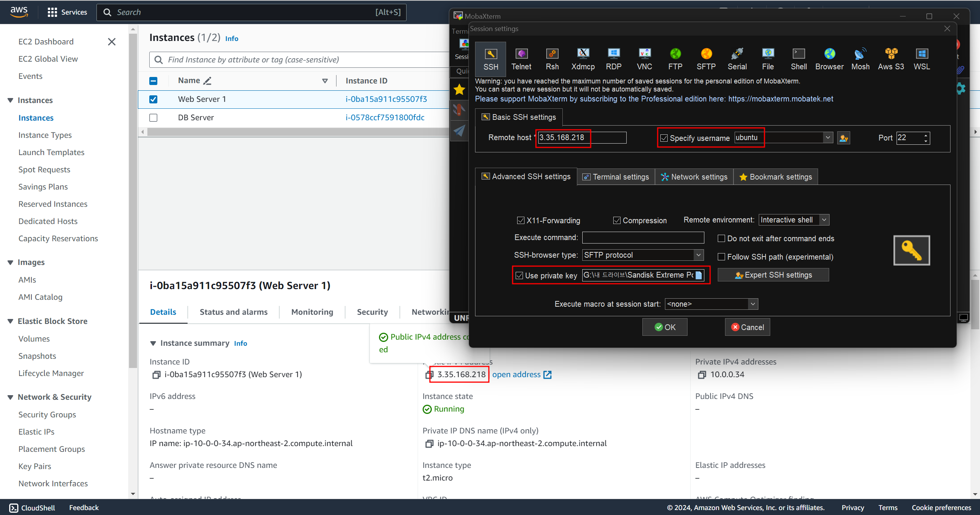Click the open address link
Viewport: 980px width, 515px height.
521,374
